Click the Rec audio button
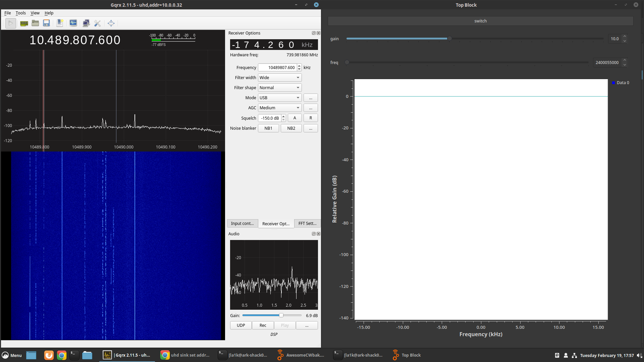644x362 pixels. 263,325
